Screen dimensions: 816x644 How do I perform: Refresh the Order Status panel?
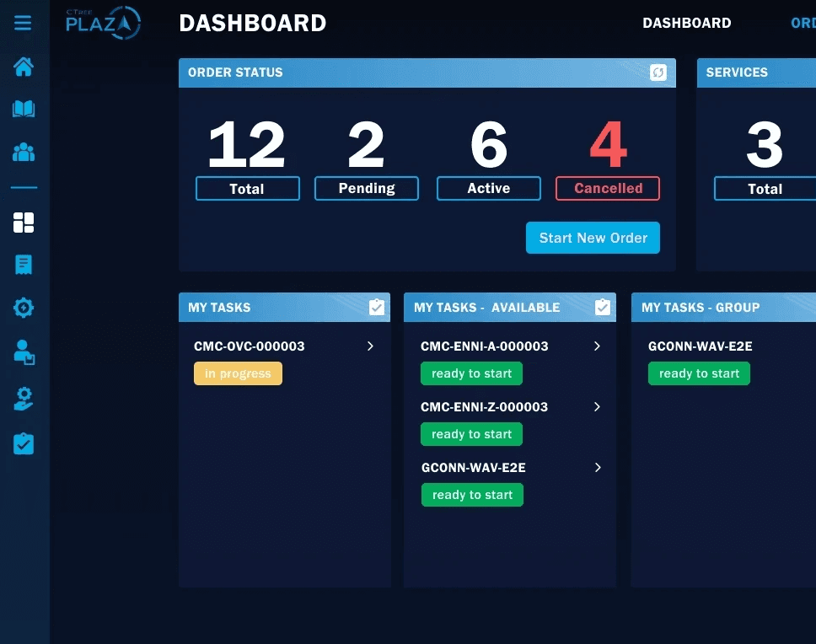click(658, 72)
